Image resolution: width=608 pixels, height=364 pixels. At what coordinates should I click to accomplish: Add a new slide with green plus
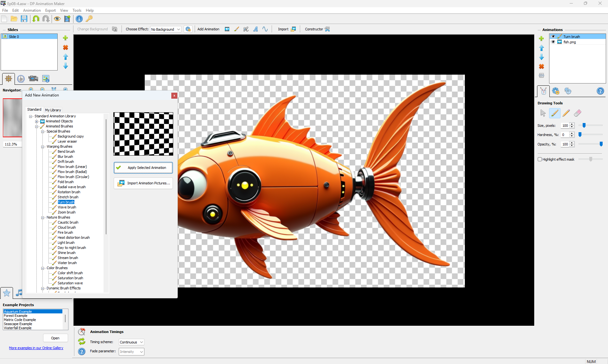tap(66, 38)
